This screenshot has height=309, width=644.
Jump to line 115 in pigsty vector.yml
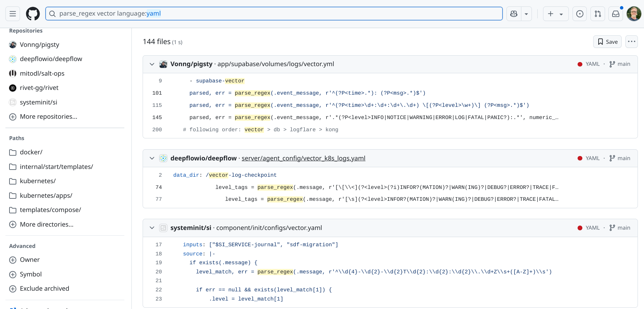pos(157,105)
